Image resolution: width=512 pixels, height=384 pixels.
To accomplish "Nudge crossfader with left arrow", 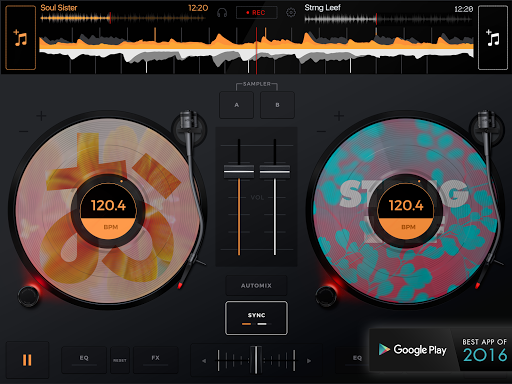I will (x=204, y=361).
